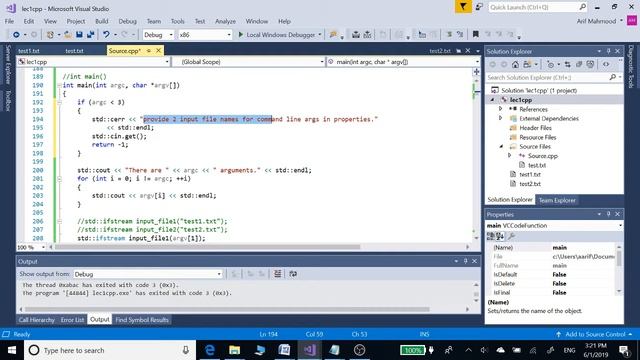Expand the Source.cpp tree node
Screen dimensions: 640x360
point(509,156)
